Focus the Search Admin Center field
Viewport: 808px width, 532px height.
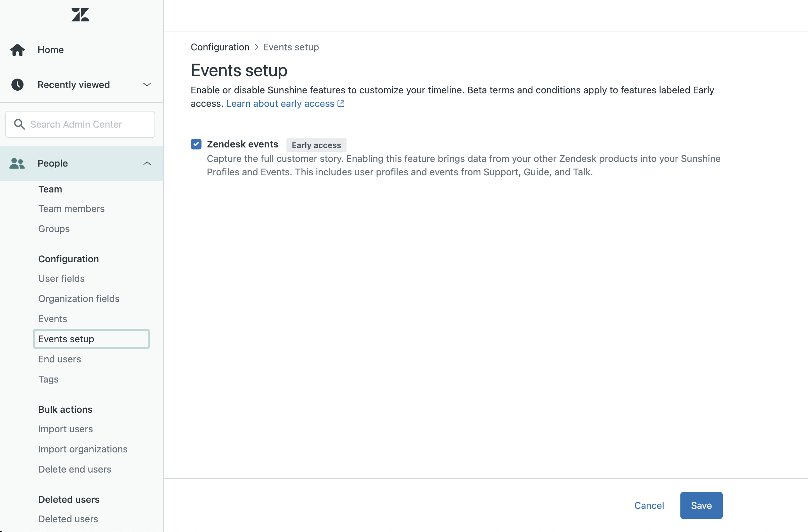88,124
